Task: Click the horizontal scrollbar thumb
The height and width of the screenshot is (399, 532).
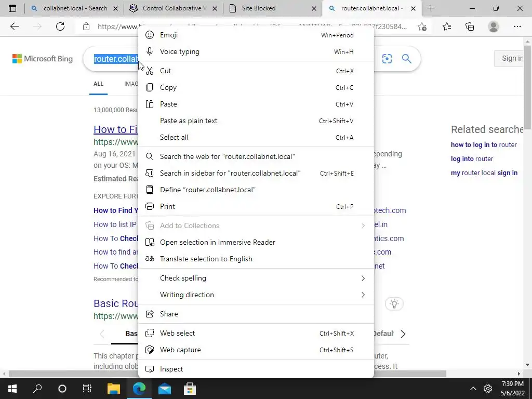Action: coord(228,374)
